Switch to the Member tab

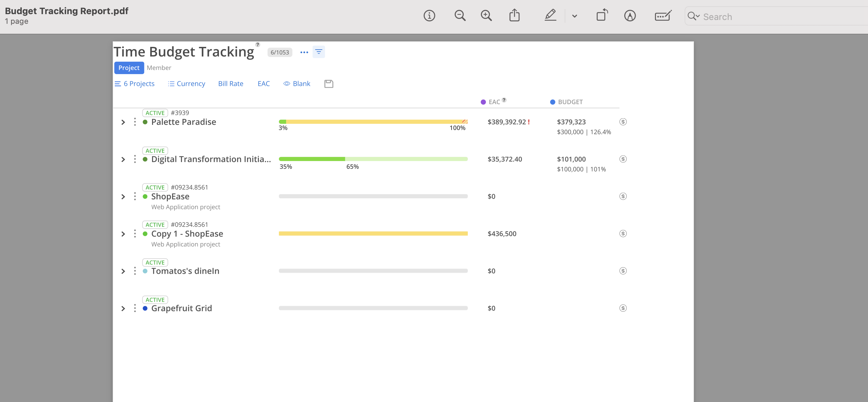159,68
